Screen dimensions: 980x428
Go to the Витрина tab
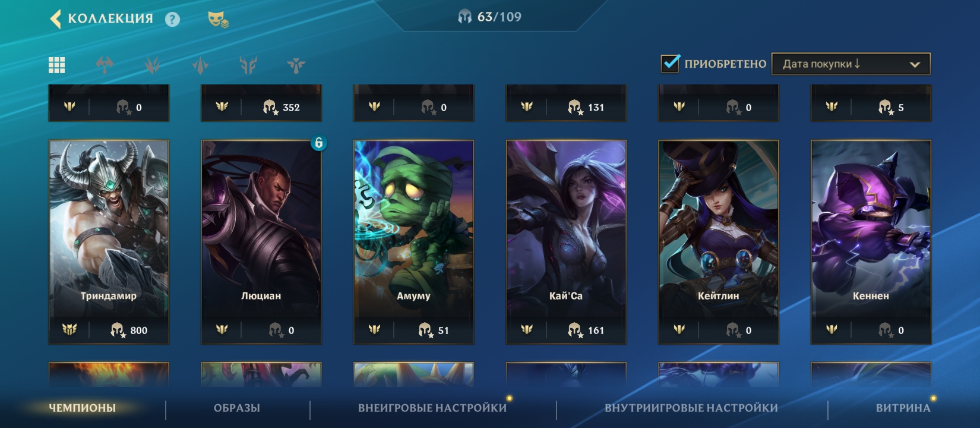point(903,408)
